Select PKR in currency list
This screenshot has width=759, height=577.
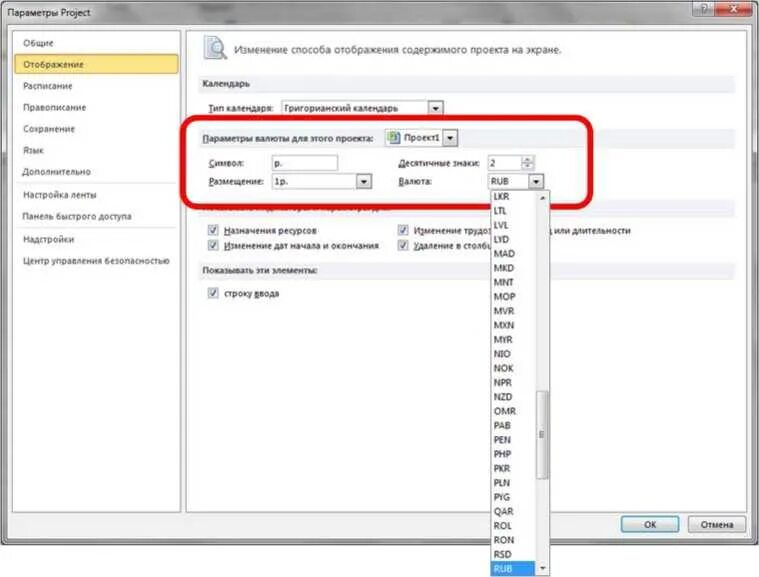[x=513, y=469]
